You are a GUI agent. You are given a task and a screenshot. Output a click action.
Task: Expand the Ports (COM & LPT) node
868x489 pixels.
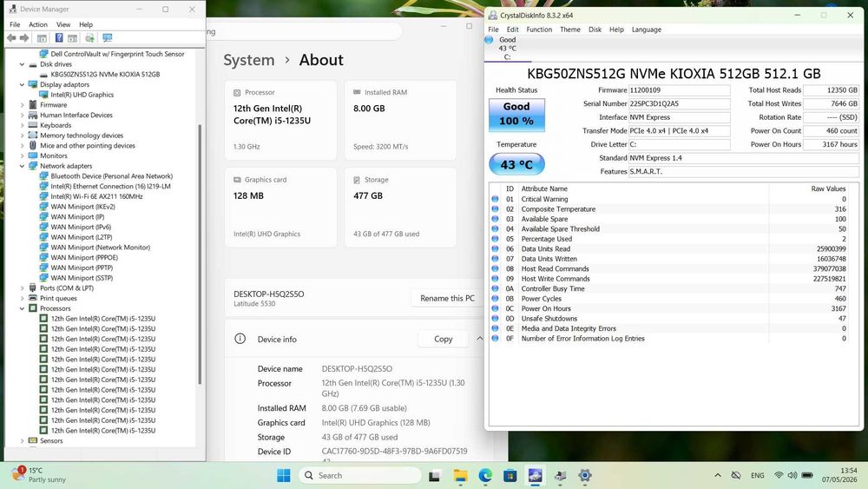[x=22, y=288]
